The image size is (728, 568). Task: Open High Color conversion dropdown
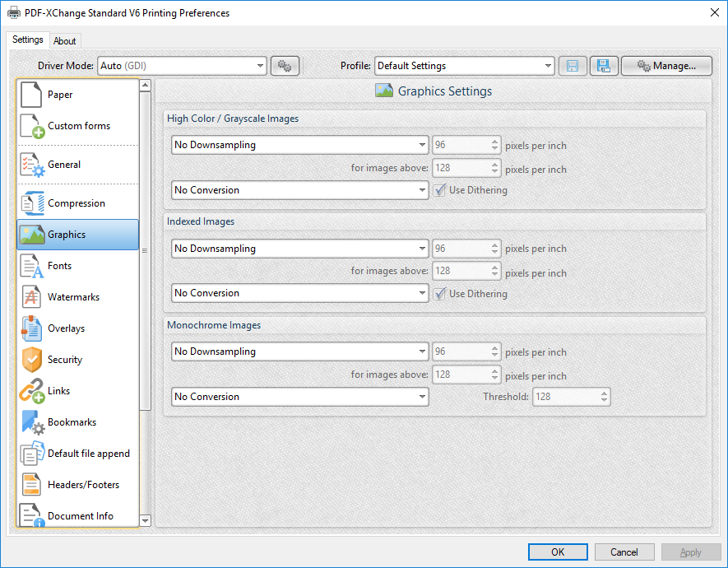tap(300, 190)
